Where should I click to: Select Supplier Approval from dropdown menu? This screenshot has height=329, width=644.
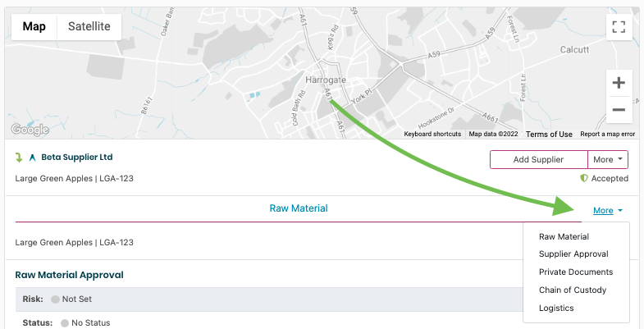pyautogui.click(x=573, y=254)
